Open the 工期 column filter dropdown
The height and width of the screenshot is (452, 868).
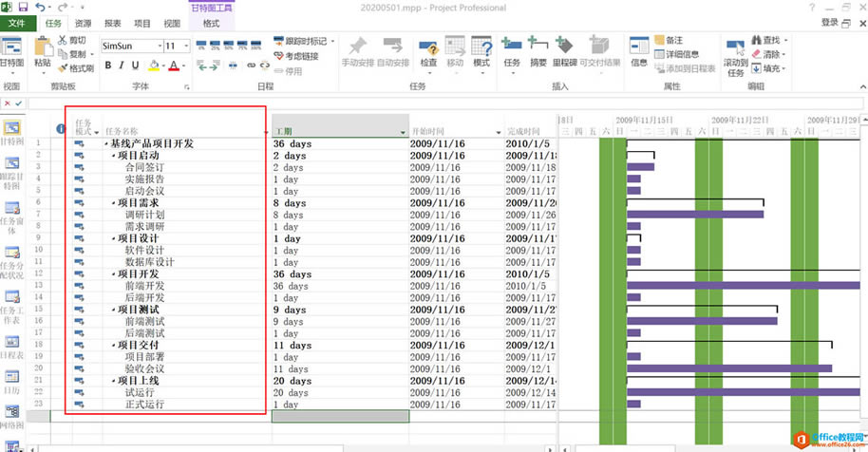tap(403, 132)
